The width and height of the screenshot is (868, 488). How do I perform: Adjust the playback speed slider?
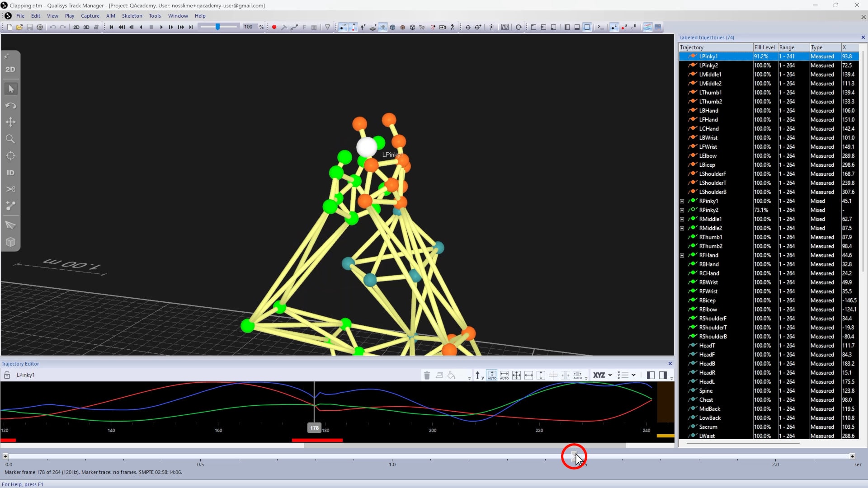click(218, 27)
